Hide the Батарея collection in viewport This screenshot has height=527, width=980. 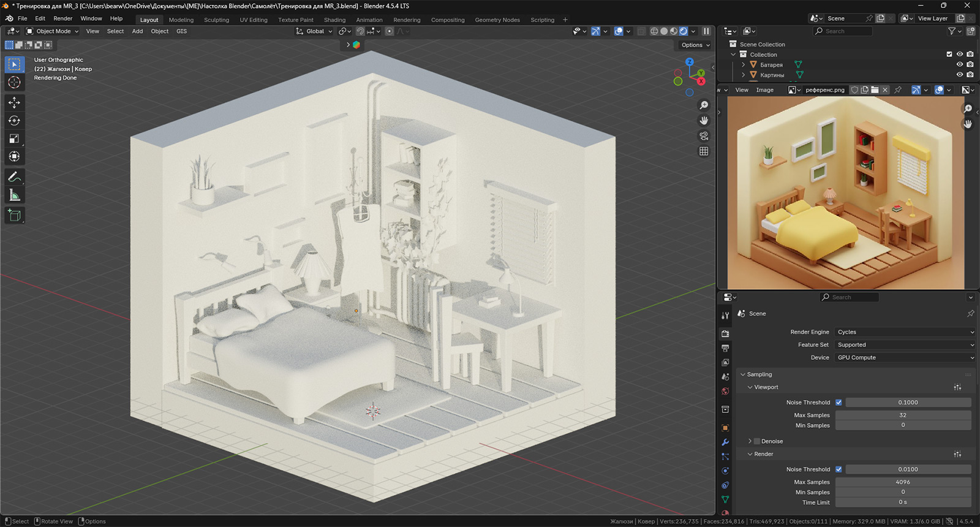click(960, 64)
